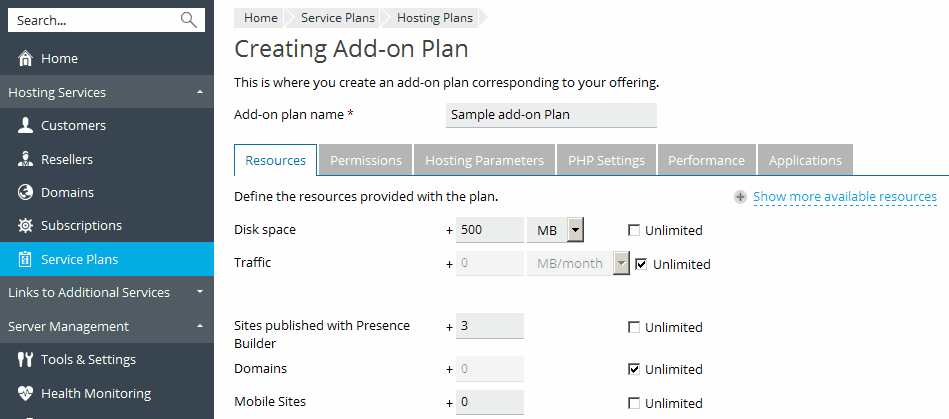Expand Links to Additional Services section
Screen dimensions: 949x419
(200, 293)
